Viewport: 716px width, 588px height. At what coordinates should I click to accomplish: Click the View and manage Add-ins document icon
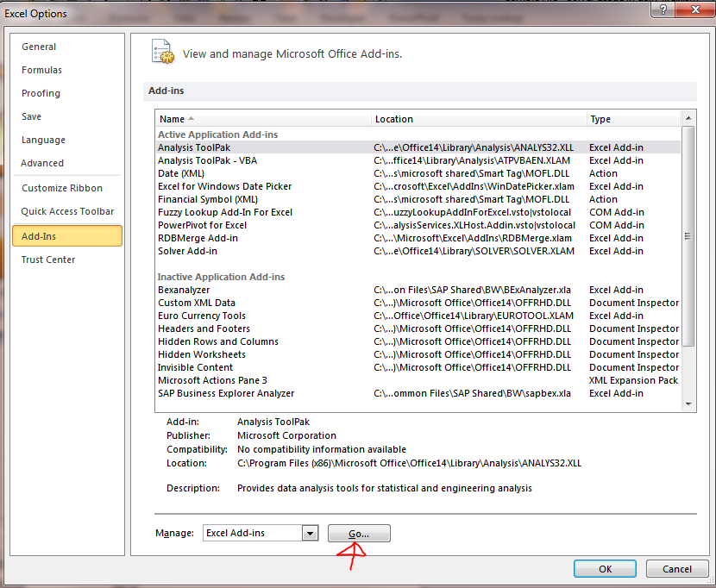point(162,51)
